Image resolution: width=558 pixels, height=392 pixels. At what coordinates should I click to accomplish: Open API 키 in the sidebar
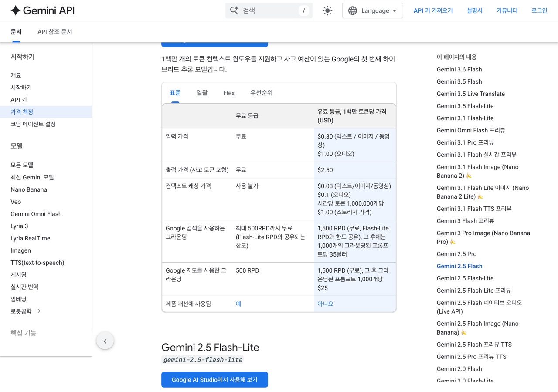19,100
